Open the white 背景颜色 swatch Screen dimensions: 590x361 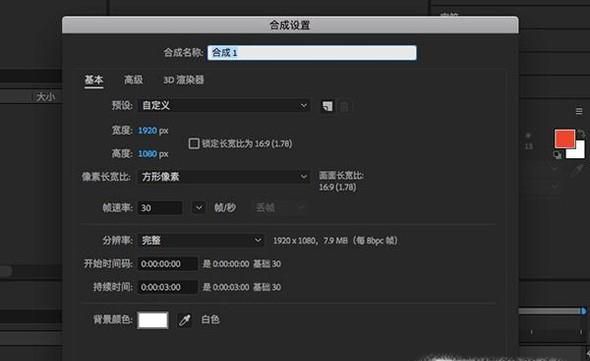click(153, 320)
